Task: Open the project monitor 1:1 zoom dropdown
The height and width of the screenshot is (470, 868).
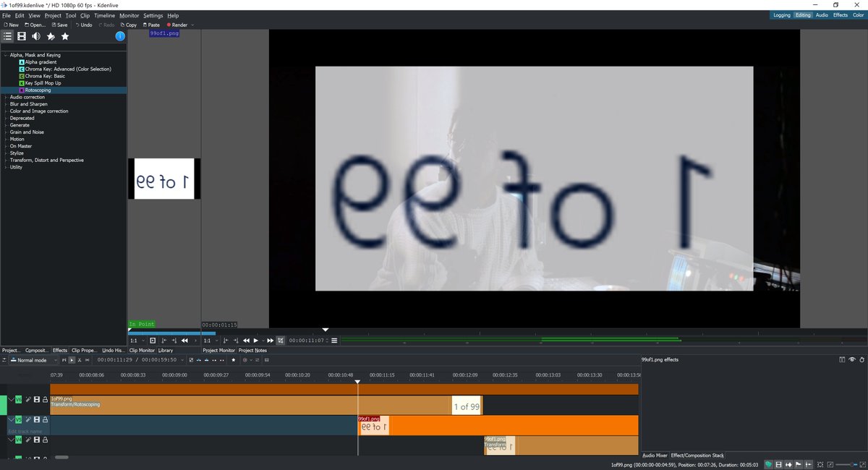Action: click(x=209, y=341)
